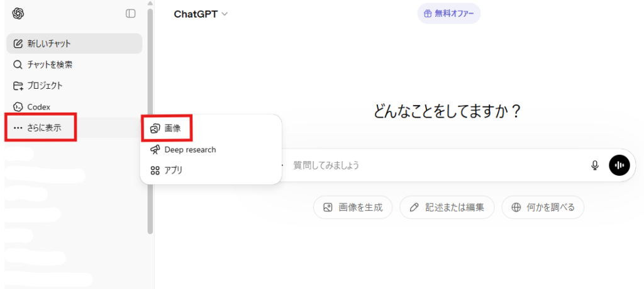Click the チャットを検索 magnifier icon

coord(18,65)
